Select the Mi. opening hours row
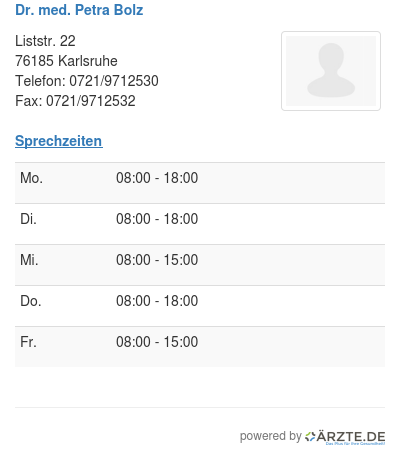 (x=200, y=265)
